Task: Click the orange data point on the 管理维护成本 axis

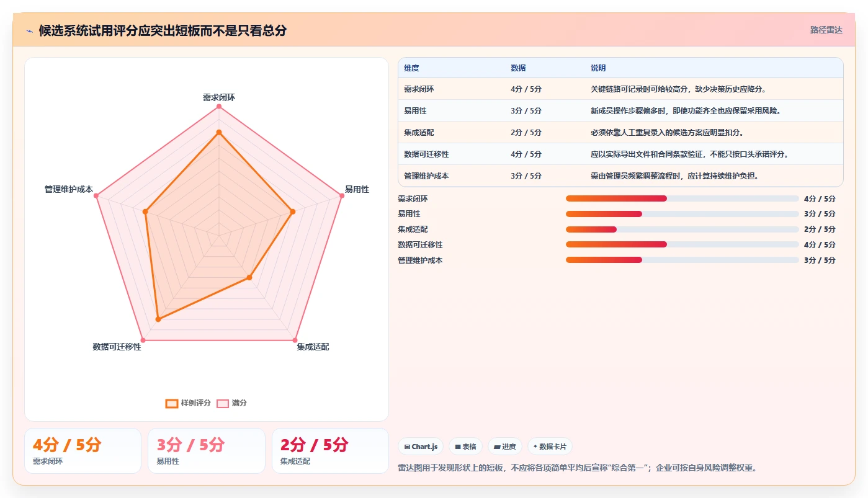Action: point(145,211)
